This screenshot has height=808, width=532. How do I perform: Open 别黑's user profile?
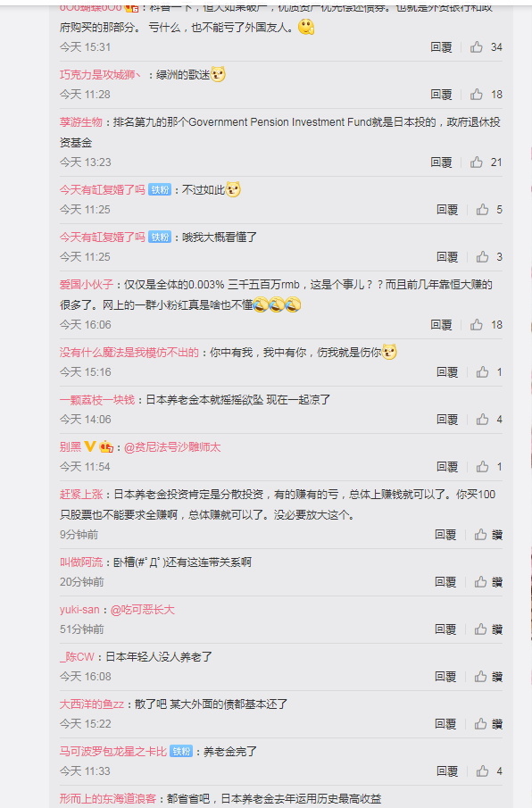click(71, 447)
